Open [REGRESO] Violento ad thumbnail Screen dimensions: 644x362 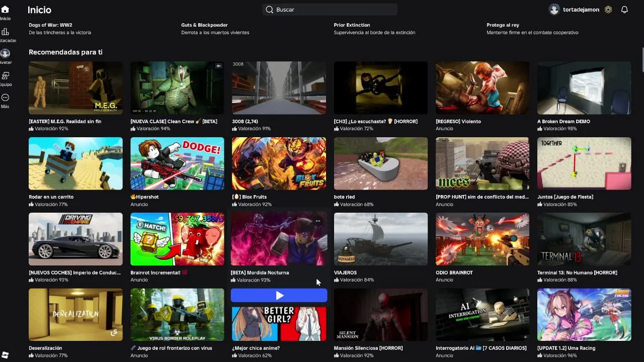(x=482, y=88)
